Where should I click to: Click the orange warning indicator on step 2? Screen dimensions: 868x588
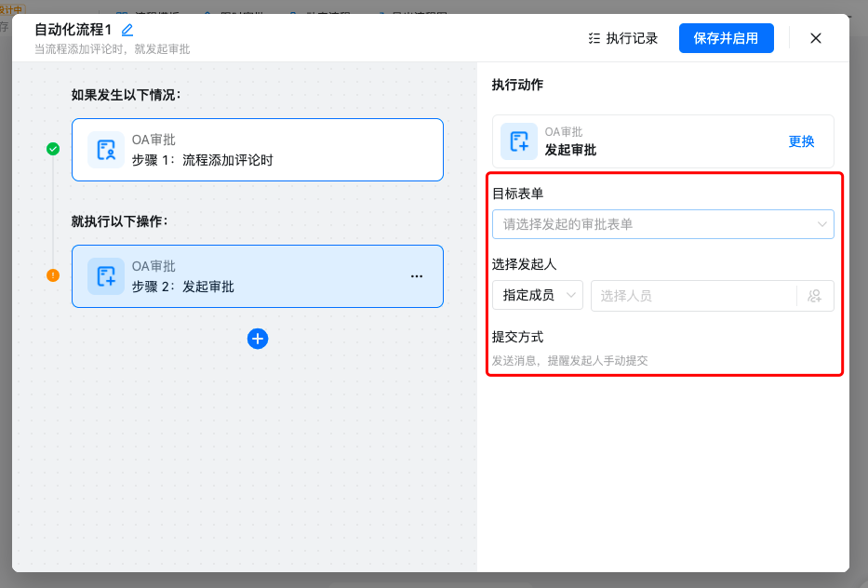tap(53, 275)
